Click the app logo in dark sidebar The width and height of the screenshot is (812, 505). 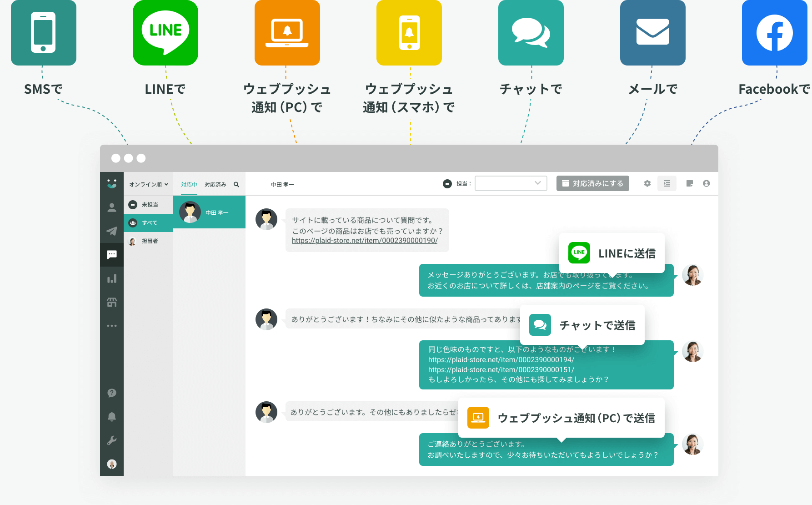[x=112, y=184]
